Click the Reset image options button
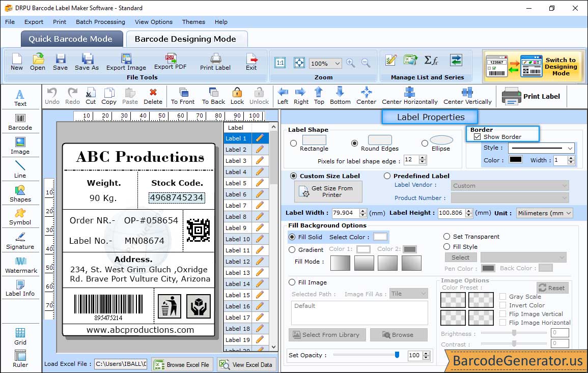The image size is (588, 373). (x=552, y=288)
